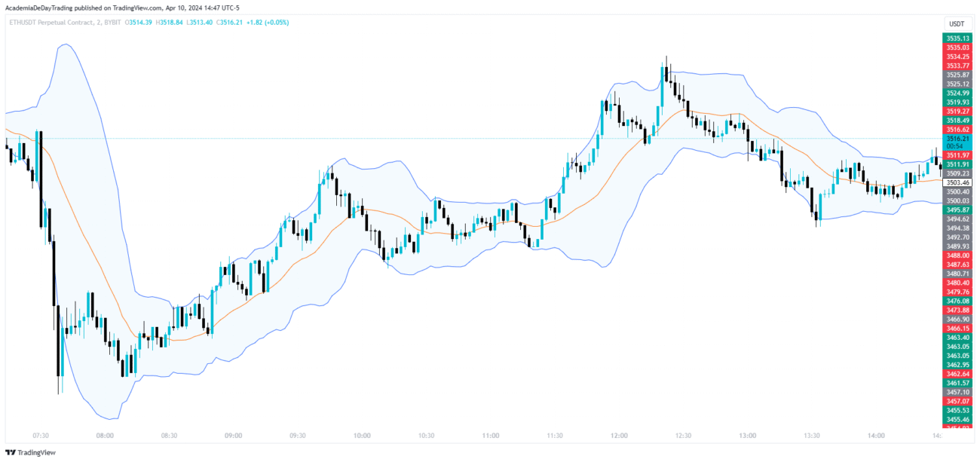The height and width of the screenshot is (462, 980).
Task: Click the gray 3466.90 price label
Action: point(957,320)
